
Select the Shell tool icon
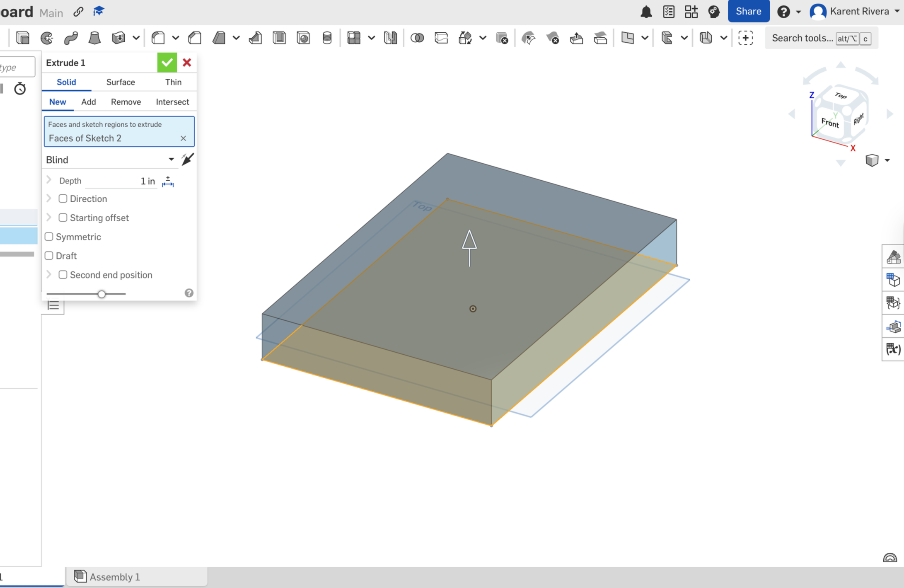(x=279, y=38)
